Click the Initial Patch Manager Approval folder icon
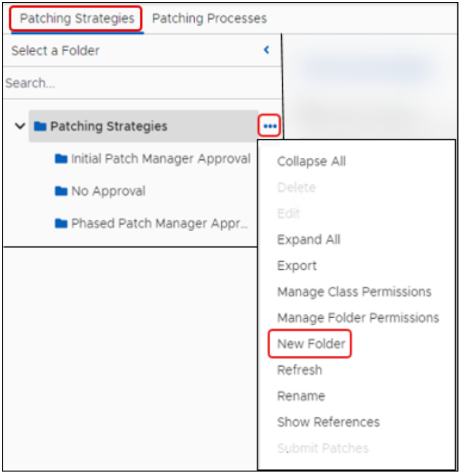Screen dimensions: 461x476 (x=61, y=158)
